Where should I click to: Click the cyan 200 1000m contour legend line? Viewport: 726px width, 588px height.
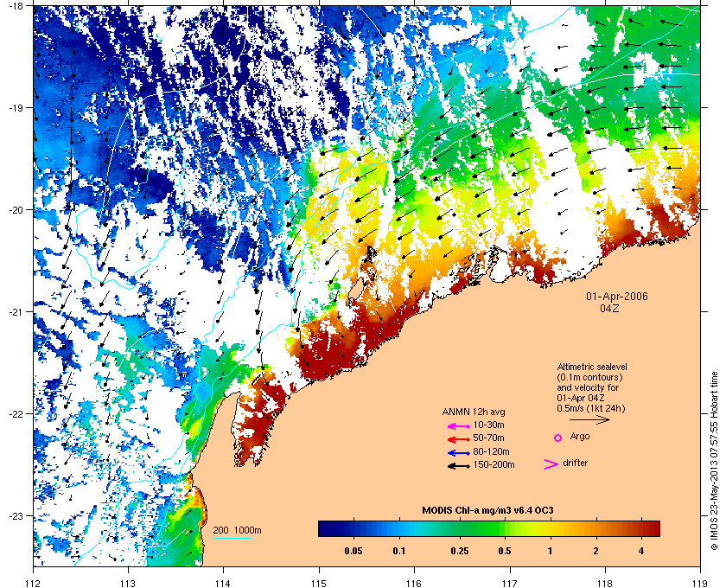pyautogui.click(x=232, y=539)
